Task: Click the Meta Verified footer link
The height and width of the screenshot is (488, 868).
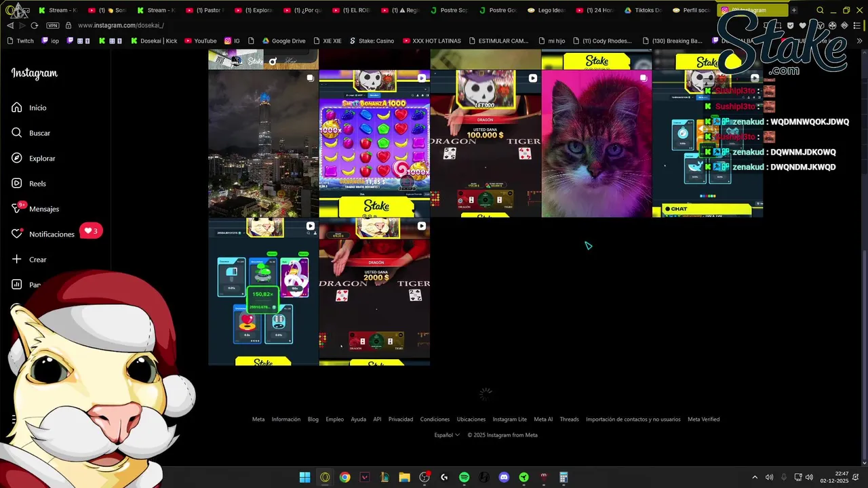Action: coord(704,420)
